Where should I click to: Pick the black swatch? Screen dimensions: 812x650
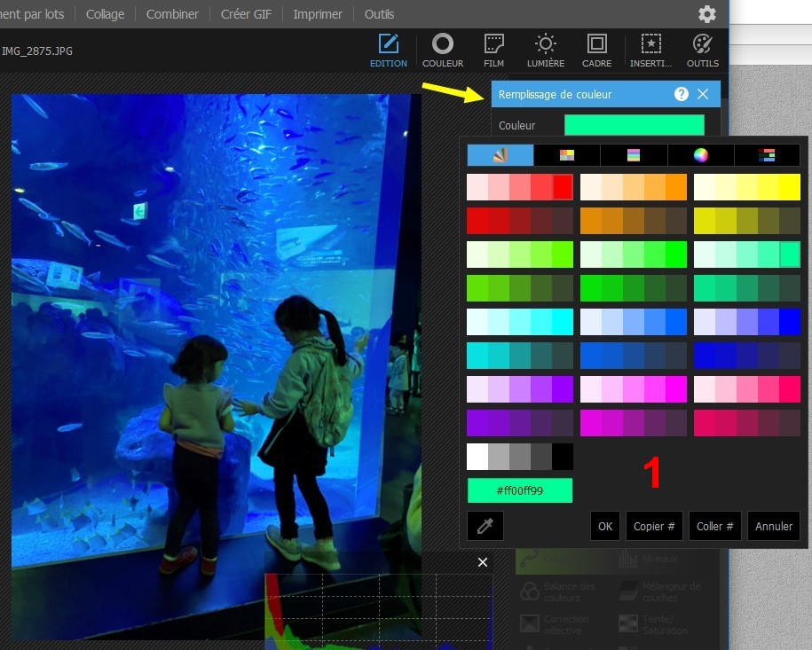pos(563,457)
